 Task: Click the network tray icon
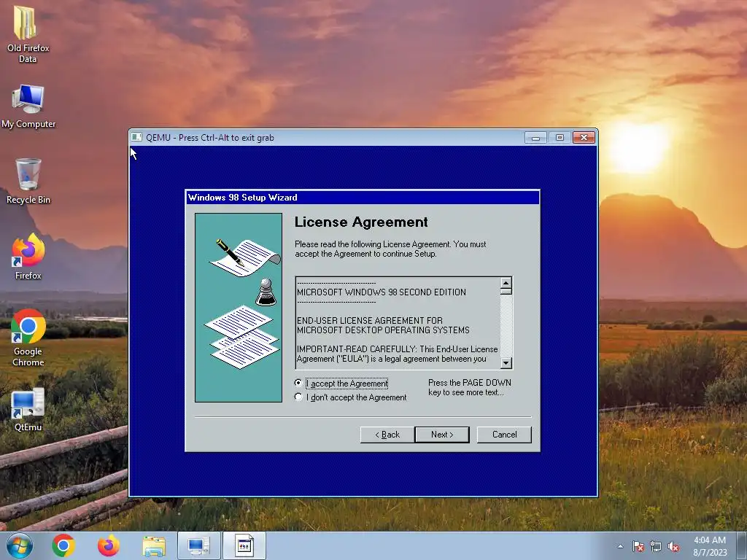point(656,546)
